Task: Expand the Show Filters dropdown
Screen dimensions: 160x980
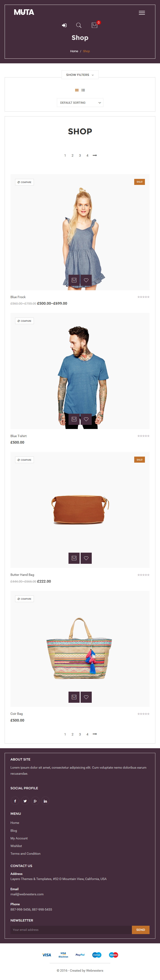Action: [80, 74]
